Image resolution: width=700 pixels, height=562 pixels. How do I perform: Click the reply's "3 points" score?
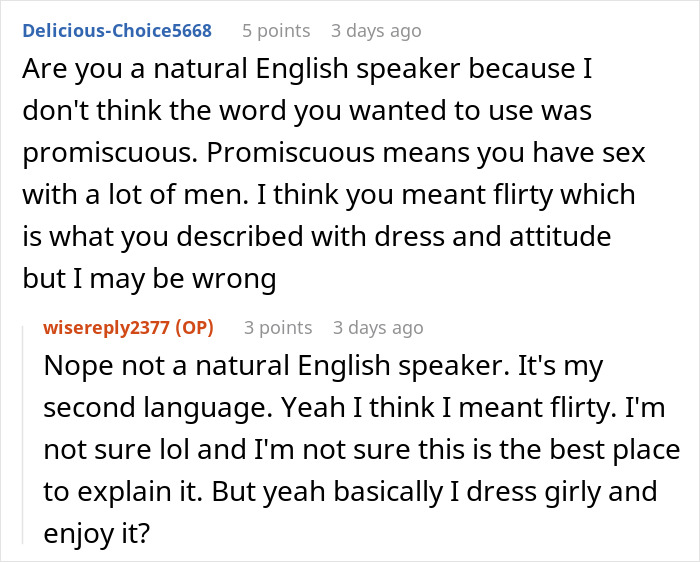[x=278, y=327]
